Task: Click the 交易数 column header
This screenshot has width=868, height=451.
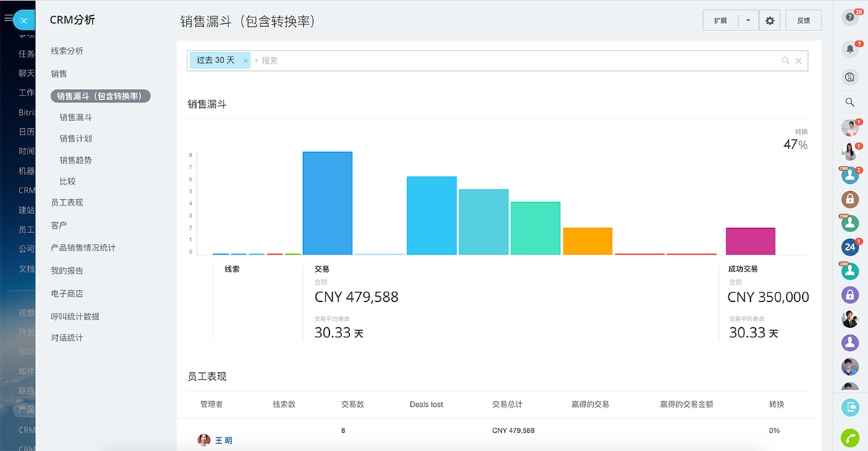Action: tap(353, 405)
